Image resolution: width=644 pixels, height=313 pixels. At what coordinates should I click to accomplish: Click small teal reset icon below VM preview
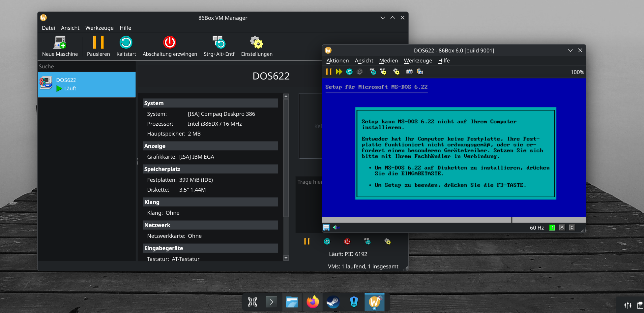click(x=327, y=241)
